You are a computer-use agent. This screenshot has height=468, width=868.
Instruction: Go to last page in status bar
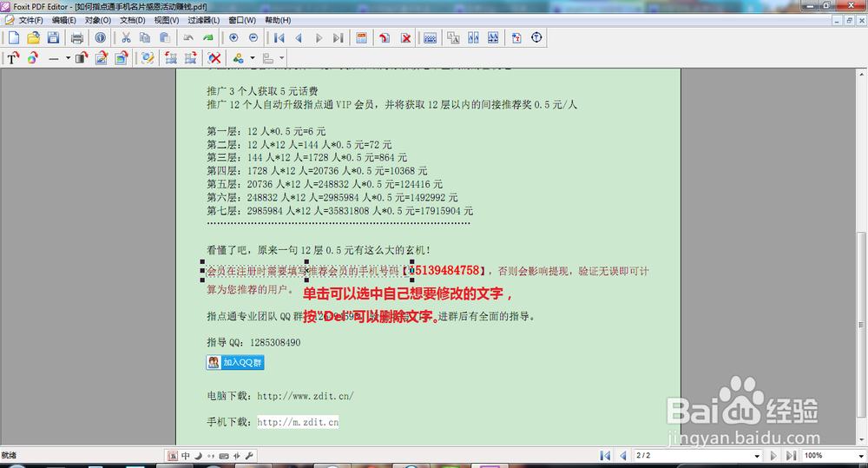click(x=791, y=455)
